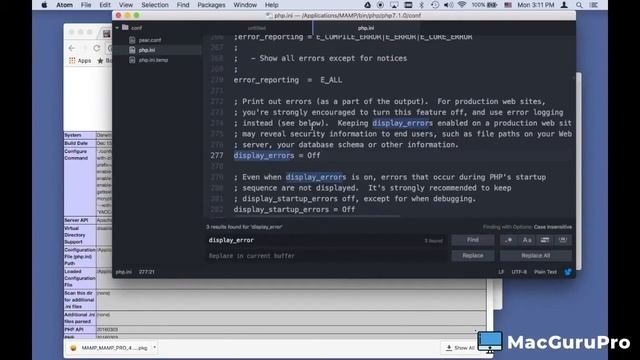Image resolution: width=640 pixels, height=360 pixels.
Task: Click the Time Machine menu bar icon
Action: (x=435, y=5)
